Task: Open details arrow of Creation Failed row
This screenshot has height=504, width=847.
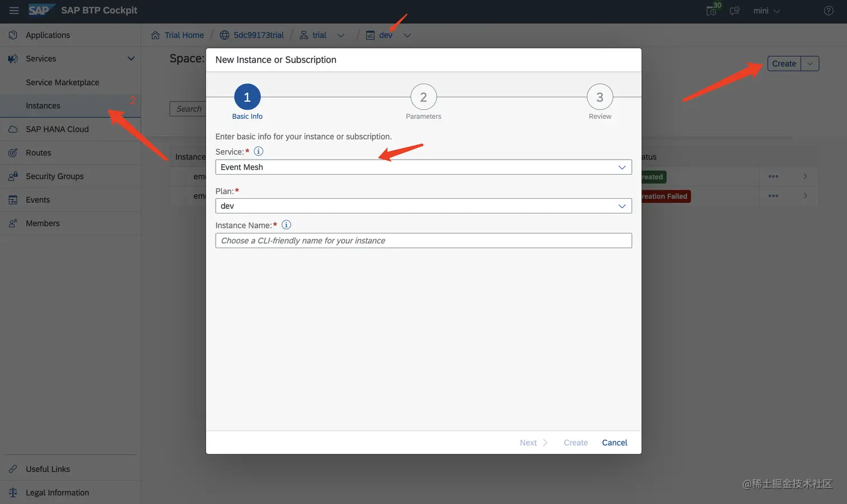Action: click(805, 196)
